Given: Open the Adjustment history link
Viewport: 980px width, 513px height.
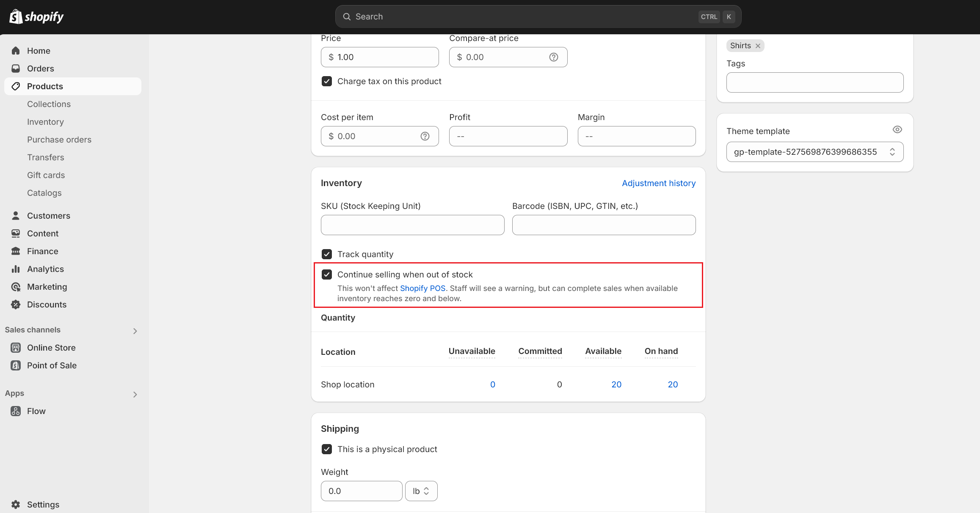Looking at the screenshot, I should (658, 183).
